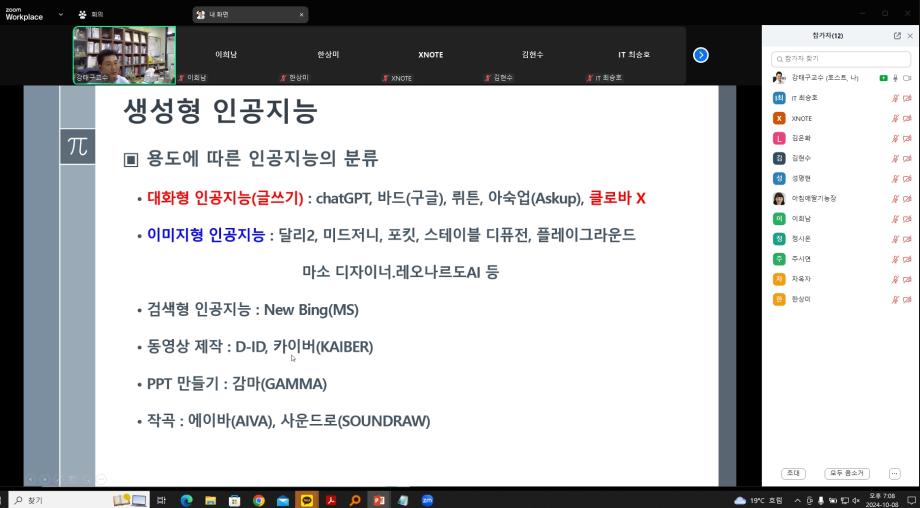The width and height of the screenshot is (920, 508).
Task: Click 주시연's video-off icon
Action: (x=907, y=259)
